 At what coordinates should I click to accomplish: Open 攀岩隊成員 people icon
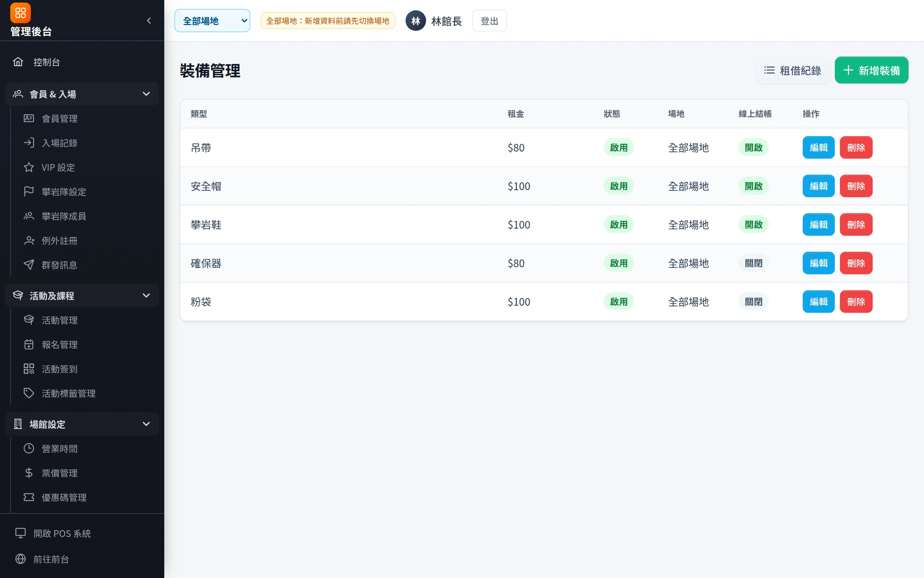click(x=29, y=216)
